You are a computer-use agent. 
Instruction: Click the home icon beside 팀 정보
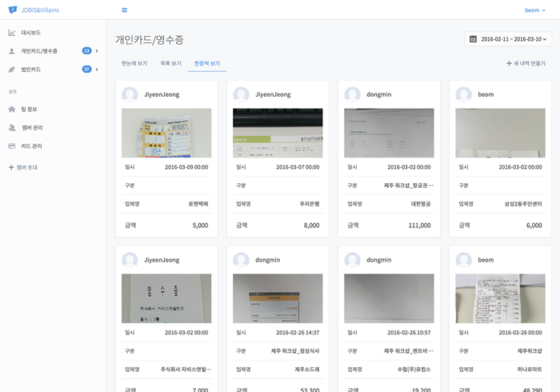12,109
